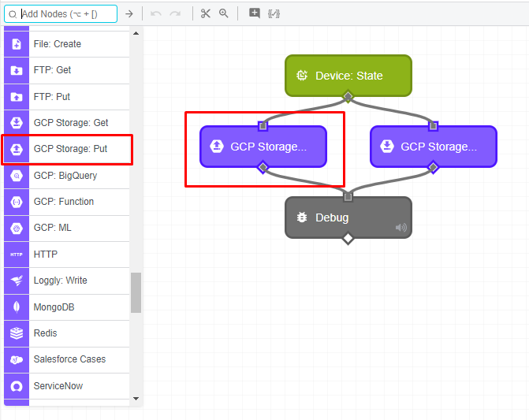
Task: Click the GCP Storage: Put icon in the palette
Action: point(17,149)
